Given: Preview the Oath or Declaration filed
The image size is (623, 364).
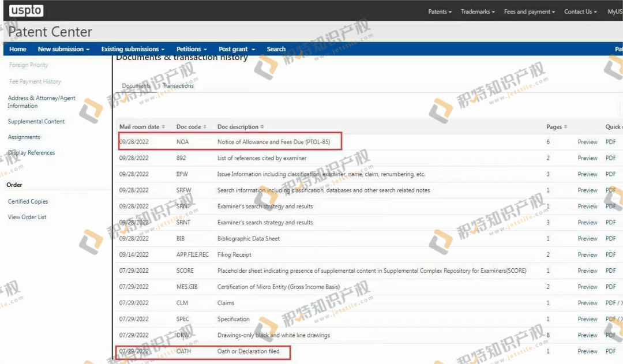Looking at the screenshot, I should 587,351.
